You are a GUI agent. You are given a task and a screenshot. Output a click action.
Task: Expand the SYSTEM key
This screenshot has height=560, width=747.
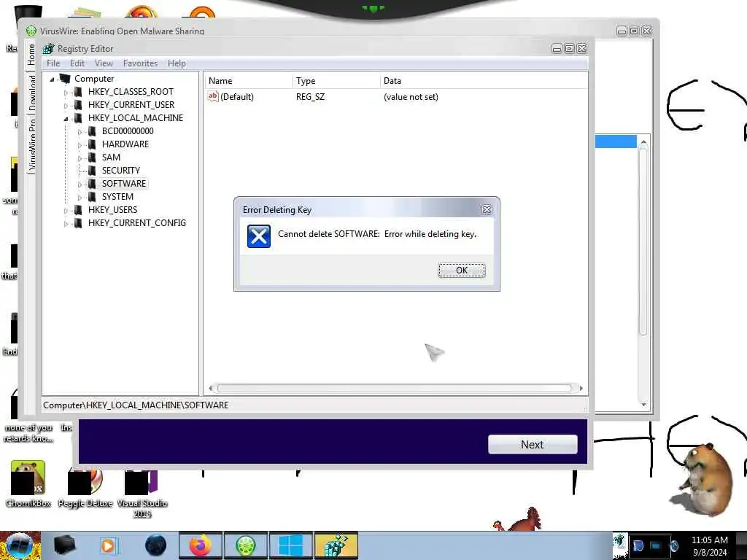[80, 197]
